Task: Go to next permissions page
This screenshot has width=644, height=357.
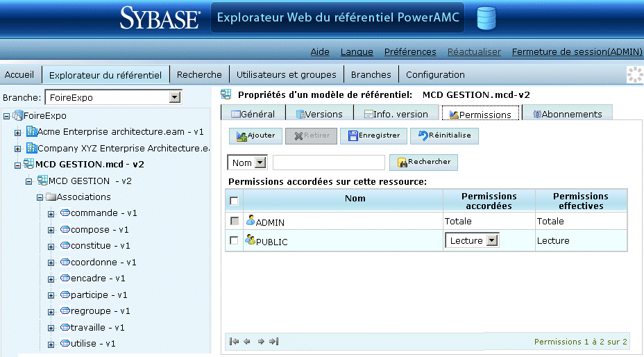Action: 261,341
